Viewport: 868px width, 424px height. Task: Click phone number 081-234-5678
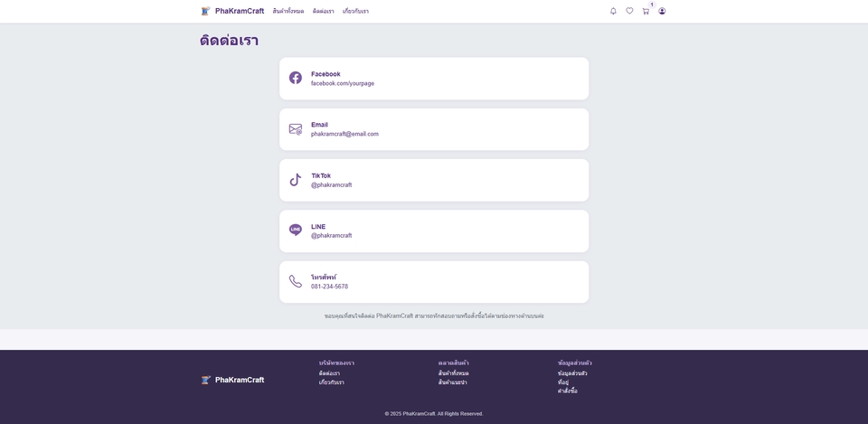pyautogui.click(x=329, y=287)
